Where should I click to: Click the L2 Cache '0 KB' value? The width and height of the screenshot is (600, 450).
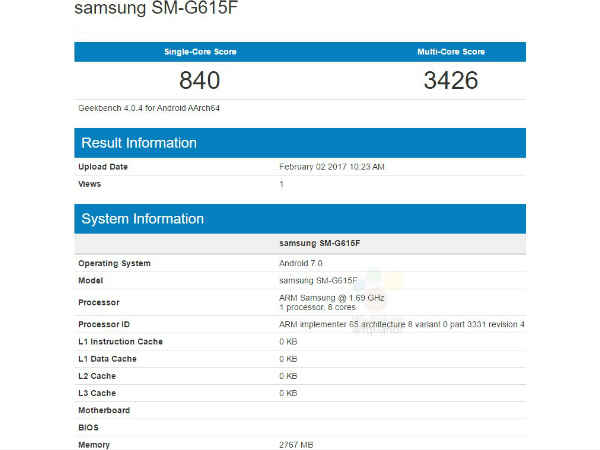click(x=288, y=376)
